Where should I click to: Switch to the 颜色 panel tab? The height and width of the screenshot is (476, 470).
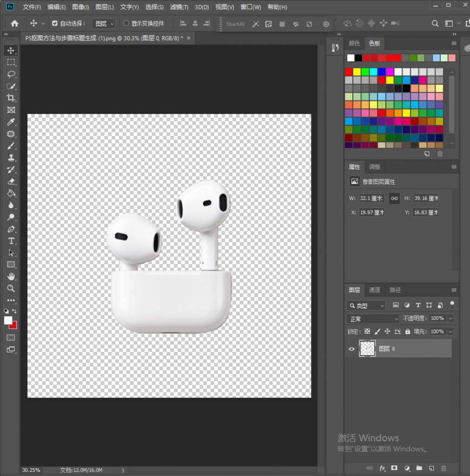pyautogui.click(x=354, y=43)
